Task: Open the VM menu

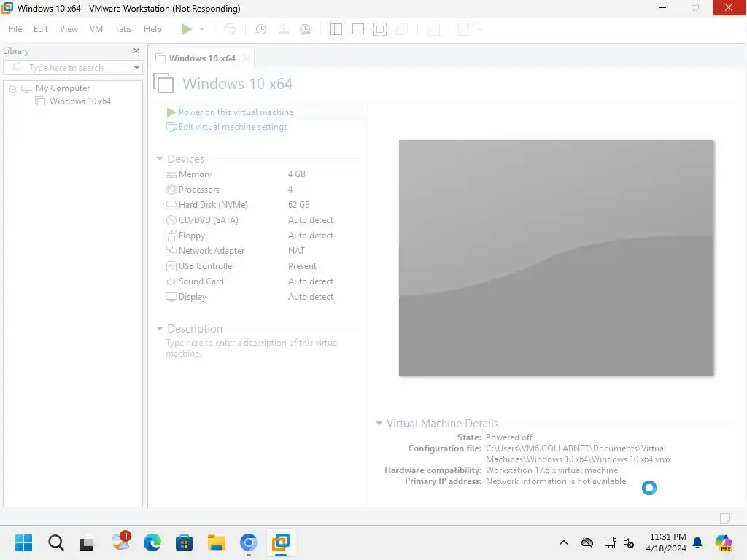Action: 96,29
